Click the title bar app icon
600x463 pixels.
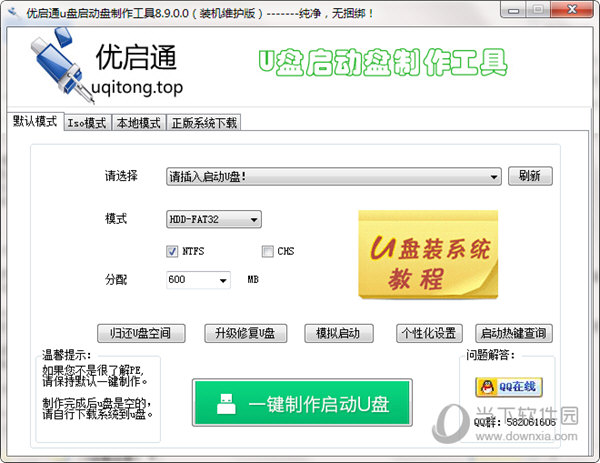[14, 13]
